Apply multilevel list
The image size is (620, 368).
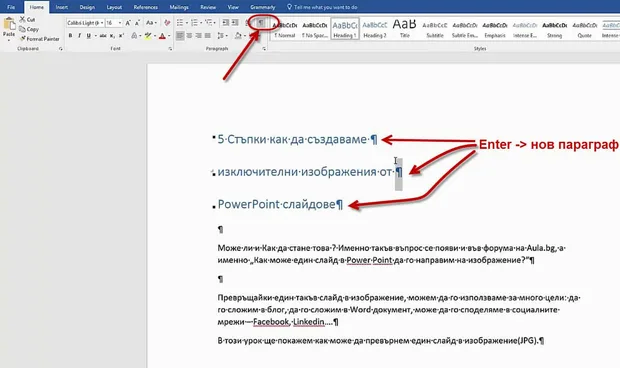209,23
